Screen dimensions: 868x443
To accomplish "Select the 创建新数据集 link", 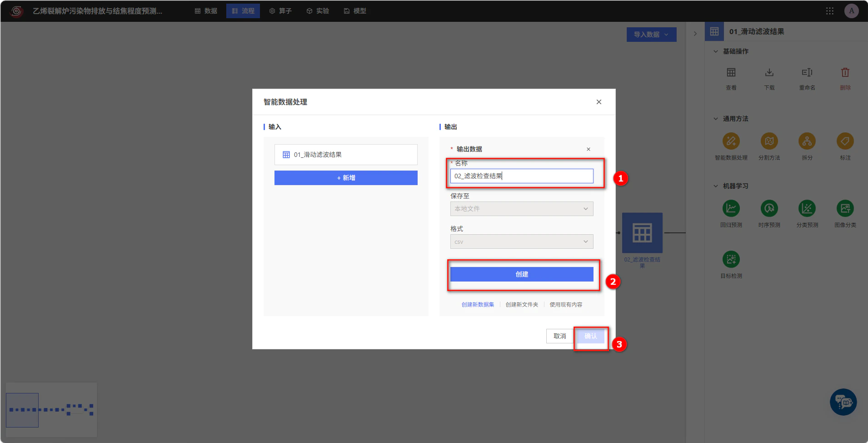I will (x=478, y=305).
